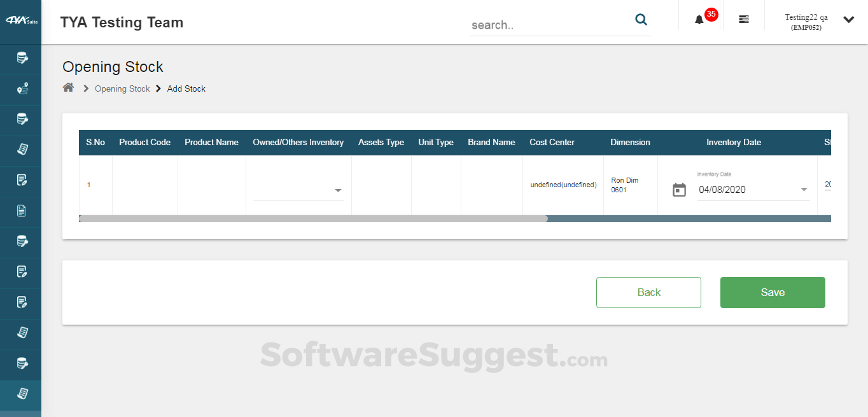Open the calendar icon in Inventory Date column
The width and height of the screenshot is (868, 417).
tap(678, 189)
